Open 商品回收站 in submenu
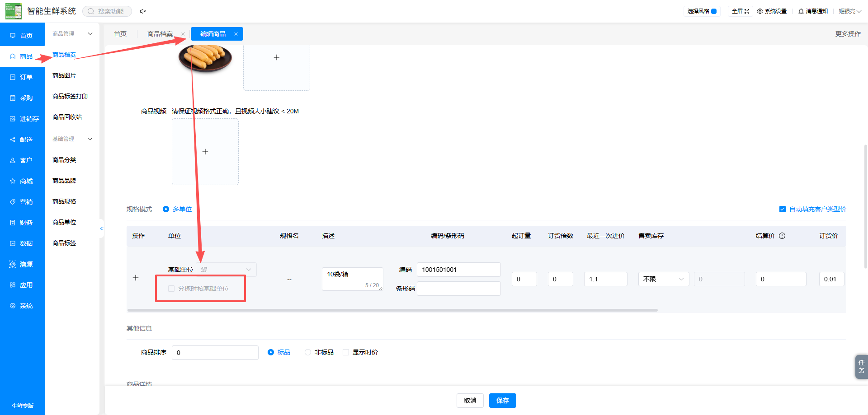Screen dimensions: 868x415 [67, 117]
